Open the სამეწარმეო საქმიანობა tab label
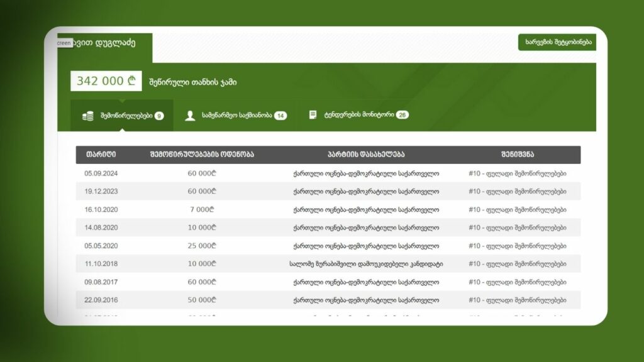 pos(236,116)
